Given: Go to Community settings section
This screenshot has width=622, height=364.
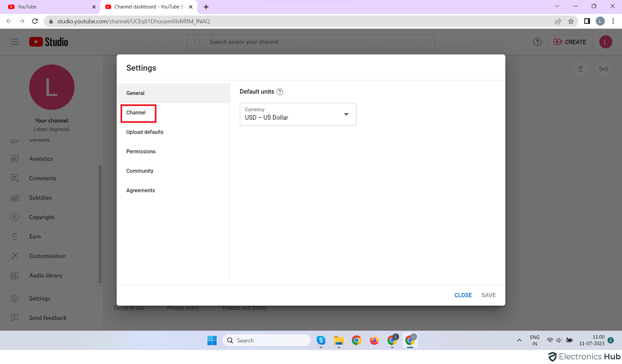Looking at the screenshot, I should click(139, 171).
